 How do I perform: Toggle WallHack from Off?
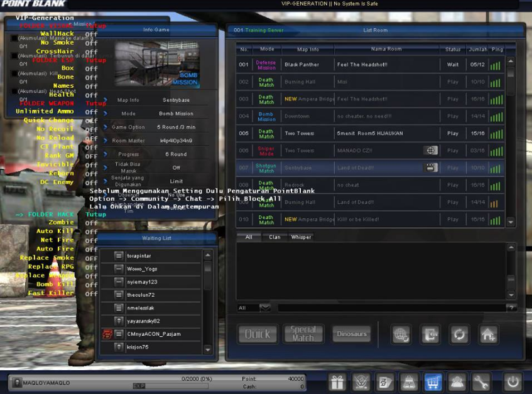[x=92, y=35]
